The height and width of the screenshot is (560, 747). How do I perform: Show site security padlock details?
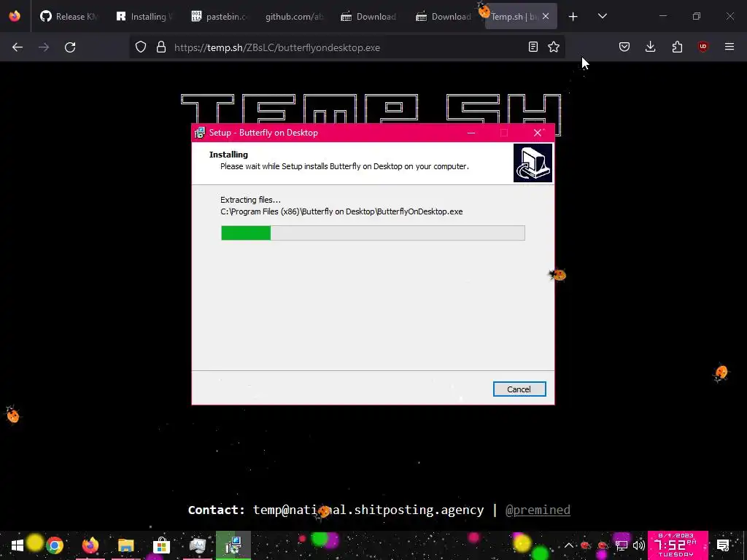(161, 47)
